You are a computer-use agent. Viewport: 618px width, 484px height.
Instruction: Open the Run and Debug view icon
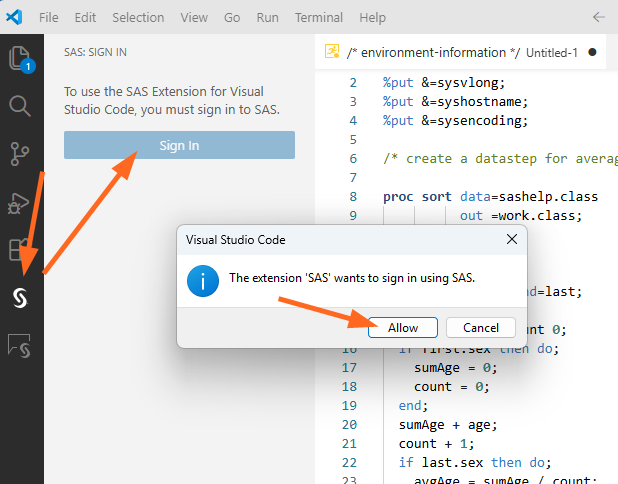click(x=19, y=203)
